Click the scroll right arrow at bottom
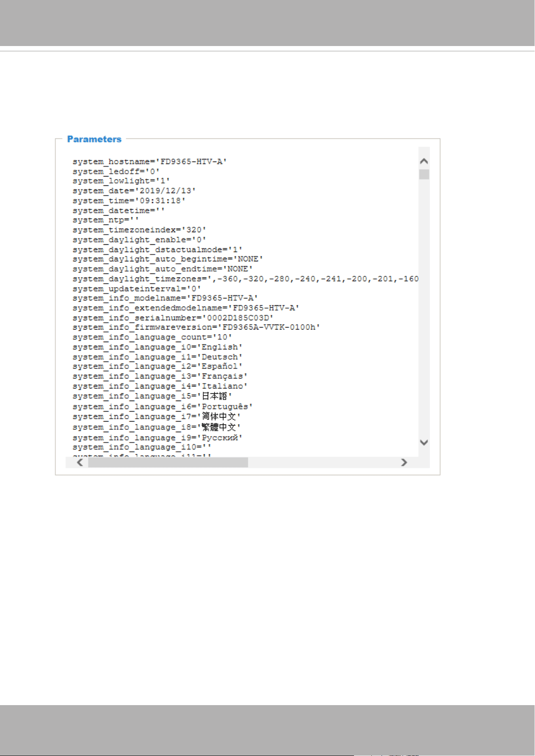 click(404, 462)
